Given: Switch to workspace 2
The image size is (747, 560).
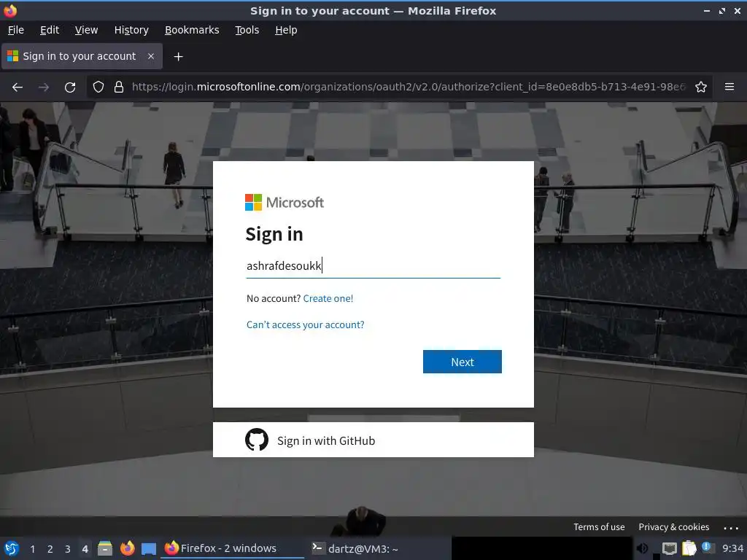Looking at the screenshot, I should [x=50, y=549].
